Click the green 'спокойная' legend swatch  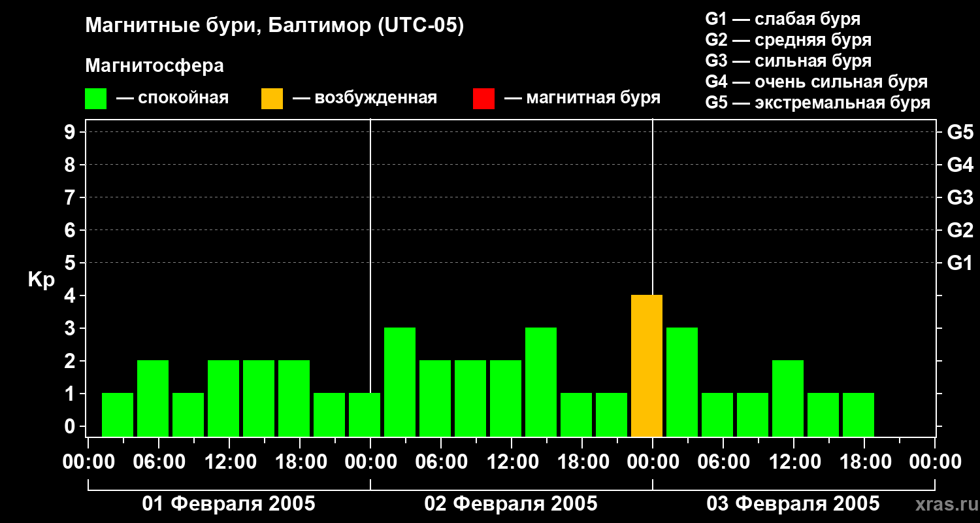click(95, 99)
